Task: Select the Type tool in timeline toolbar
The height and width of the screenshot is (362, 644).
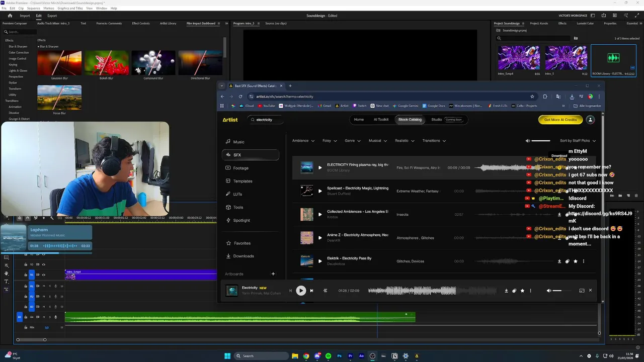Action: [x=7, y=282]
